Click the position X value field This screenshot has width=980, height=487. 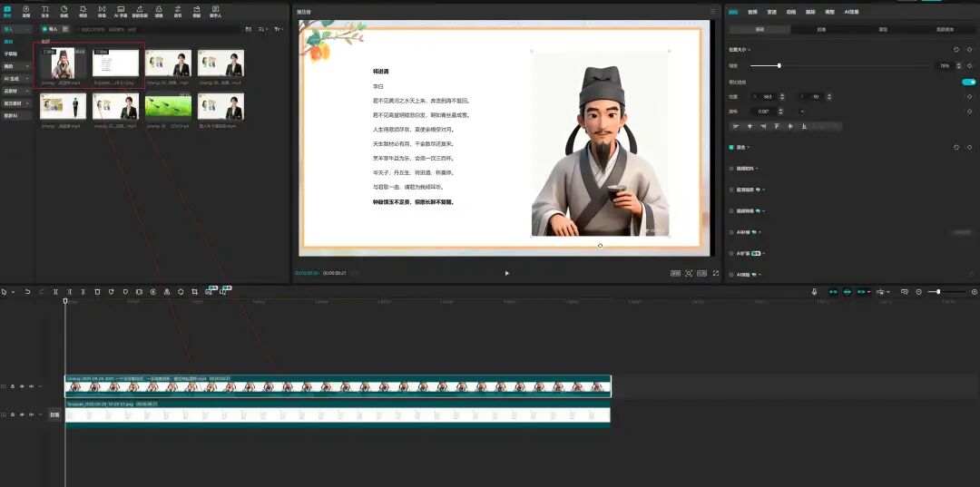(764, 97)
